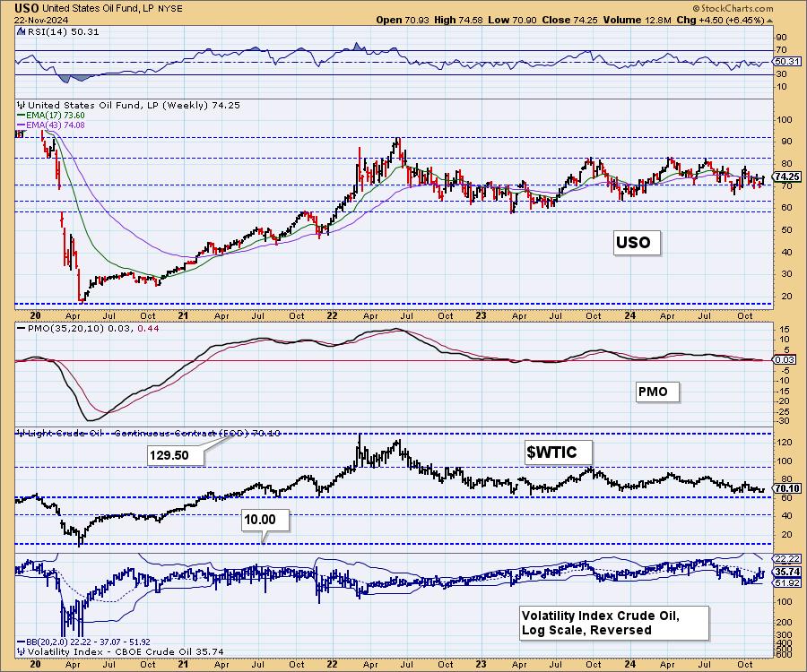Click the 70.10 price tag on $WTIC axis

coord(787,488)
